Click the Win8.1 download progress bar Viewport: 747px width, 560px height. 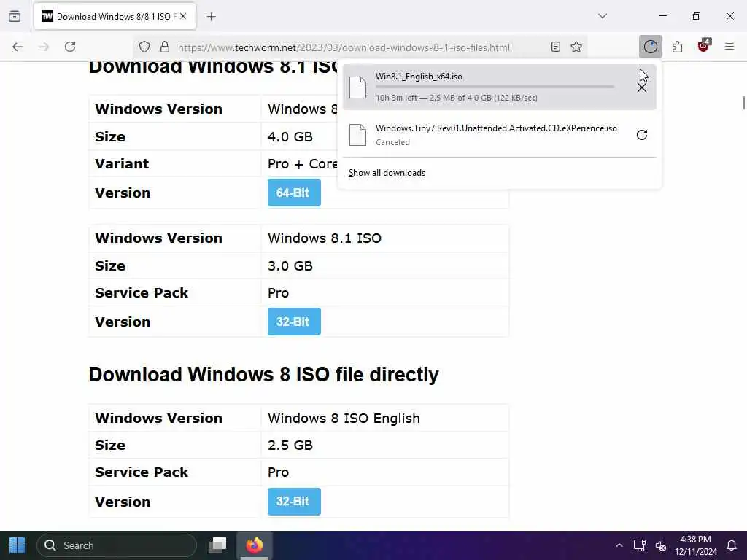495,87
